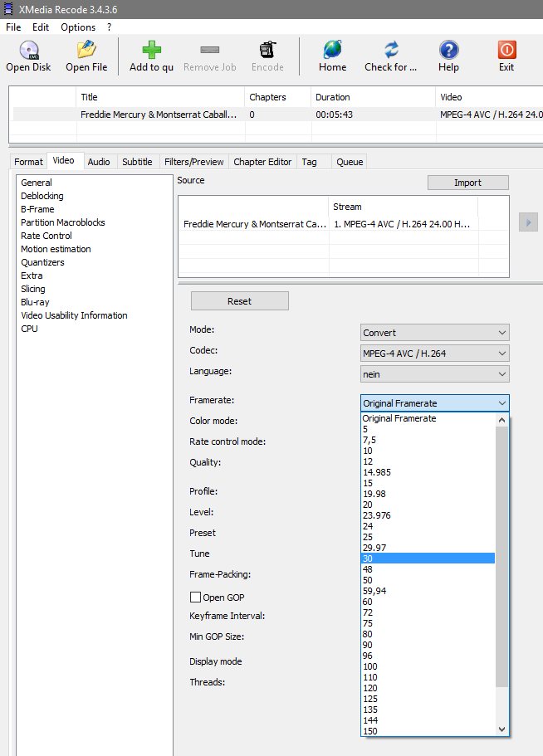Click the red Exit power icon
This screenshot has height=756, width=543.
click(x=506, y=51)
